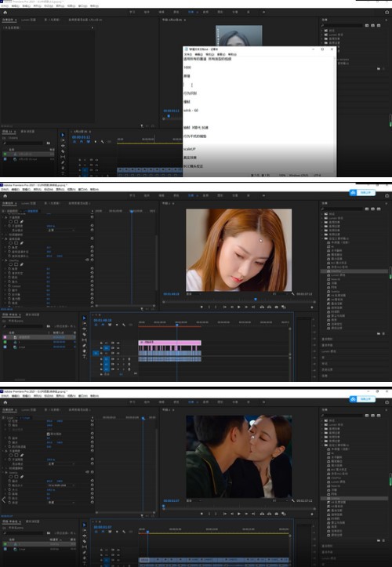Click Effect Controls mini-timeline playhead in kiss-scene window
This screenshot has width=392, height=567.
click(143, 418)
